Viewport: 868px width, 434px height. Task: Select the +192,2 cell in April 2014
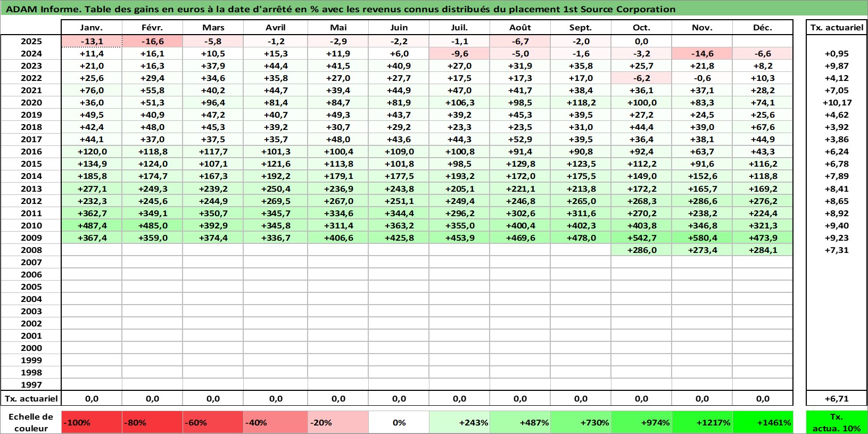pos(275,176)
